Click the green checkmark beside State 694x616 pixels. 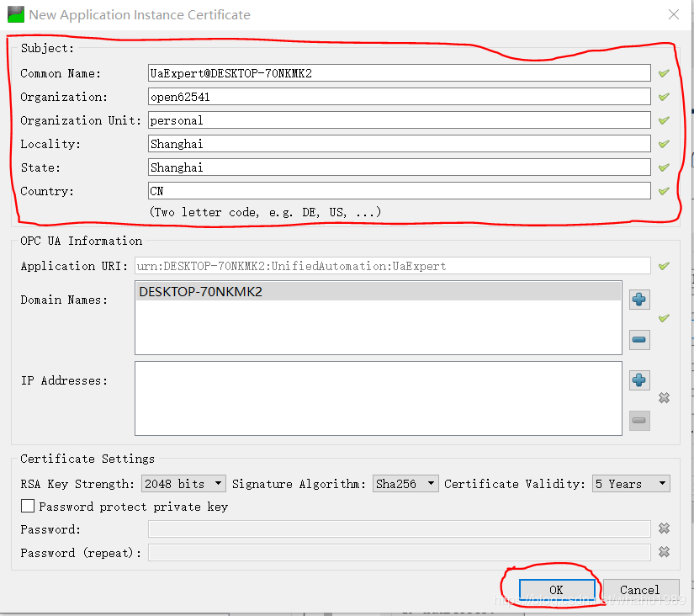tap(664, 167)
